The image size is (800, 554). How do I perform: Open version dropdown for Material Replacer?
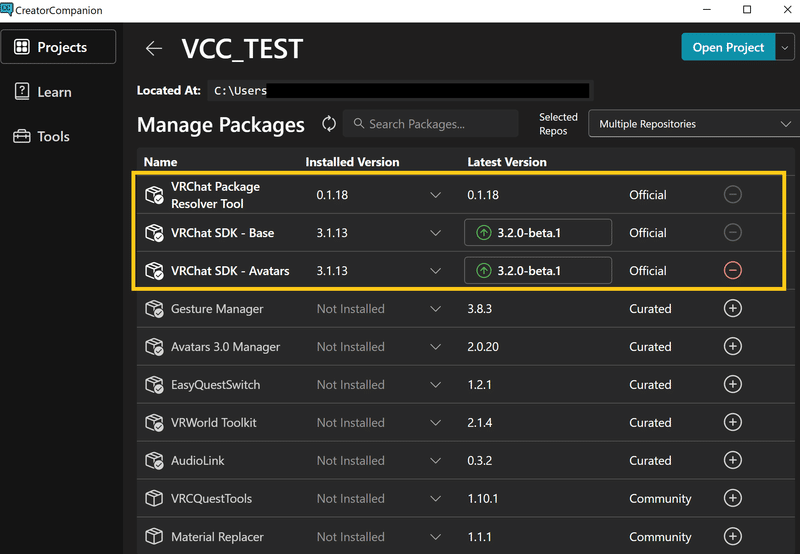click(x=435, y=536)
